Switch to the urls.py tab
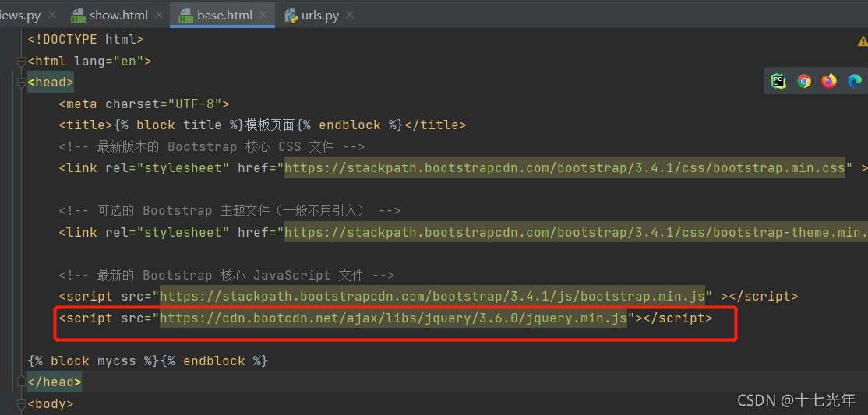Screen dimensions: 868x415 (320, 15)
